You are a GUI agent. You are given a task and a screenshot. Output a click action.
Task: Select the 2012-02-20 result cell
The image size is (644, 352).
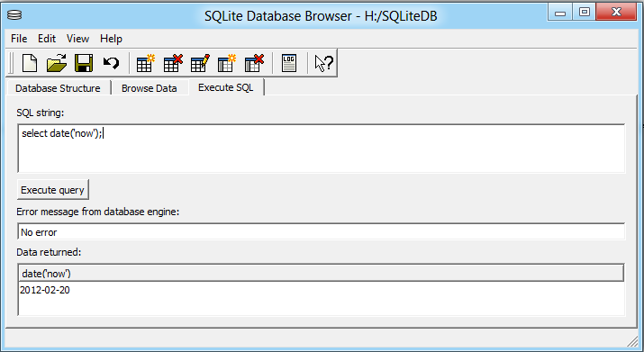point(45,290)
